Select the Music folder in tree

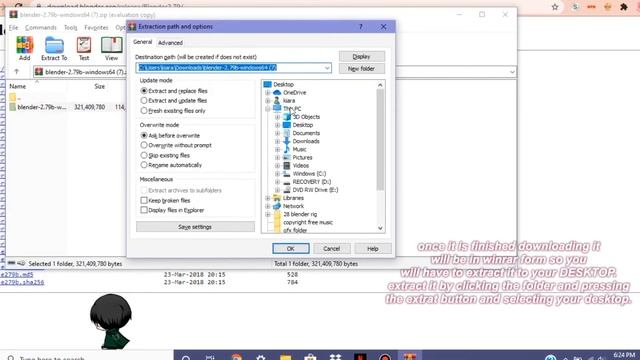pyautogui.click(x=299, y=149)
